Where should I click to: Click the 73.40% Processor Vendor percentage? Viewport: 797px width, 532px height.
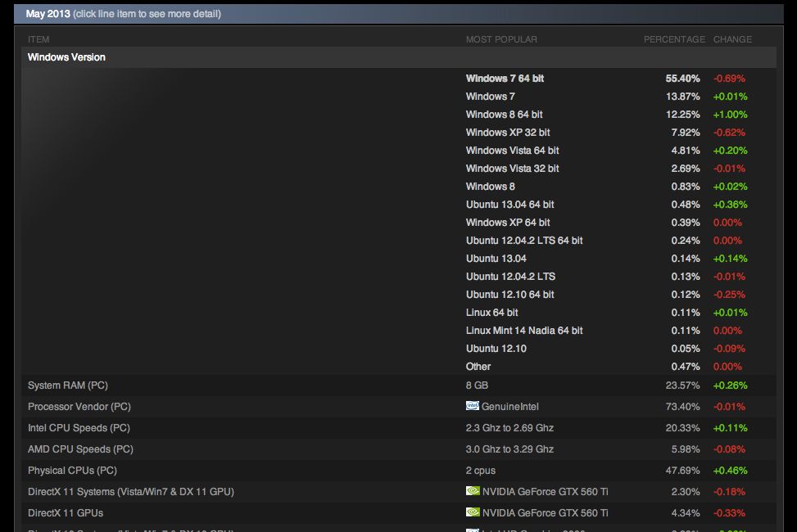click(682, 407)
